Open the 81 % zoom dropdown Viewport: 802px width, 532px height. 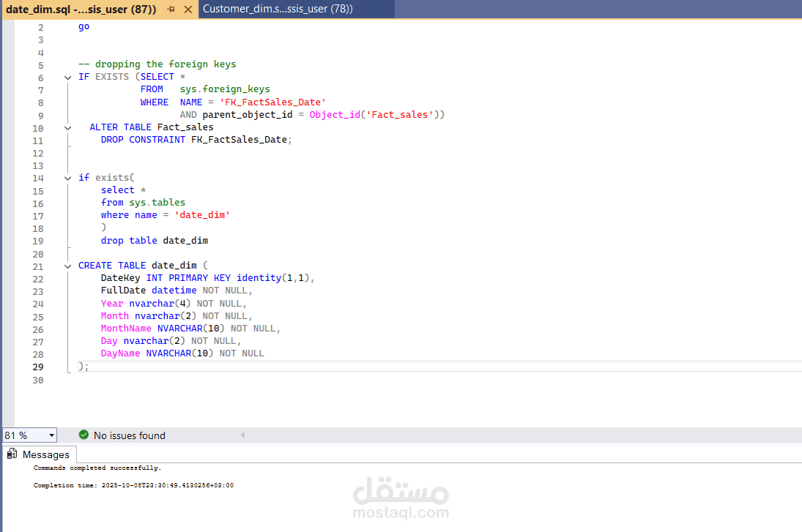tap(52, 435)
